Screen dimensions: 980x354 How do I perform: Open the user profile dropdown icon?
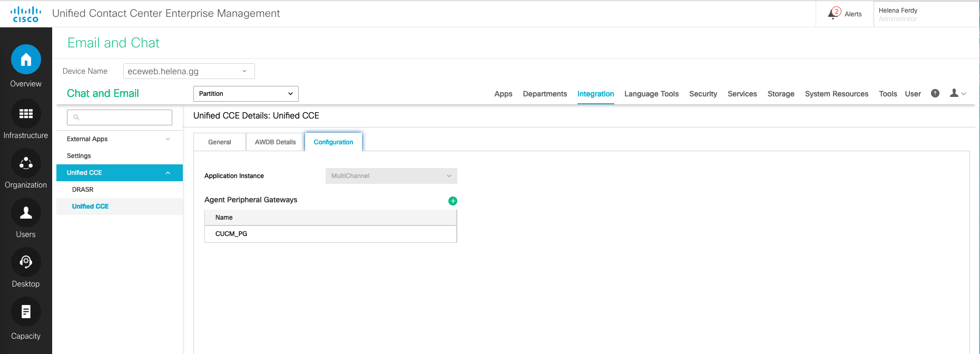pyautogui.click(x=957, y=93)
